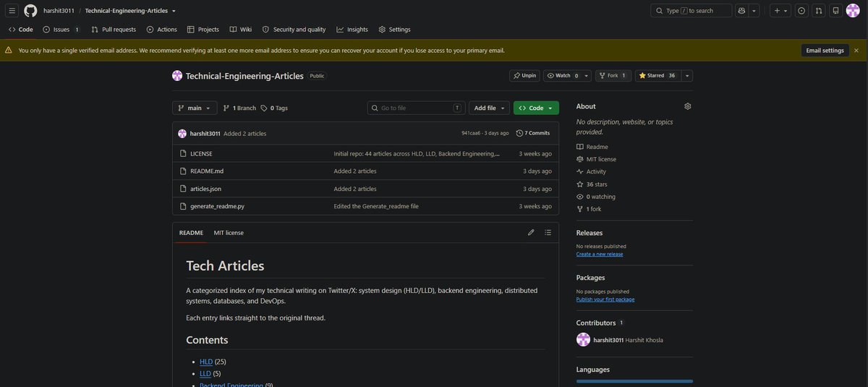
Task: Open the About settings gear
Action: (688, 106)
